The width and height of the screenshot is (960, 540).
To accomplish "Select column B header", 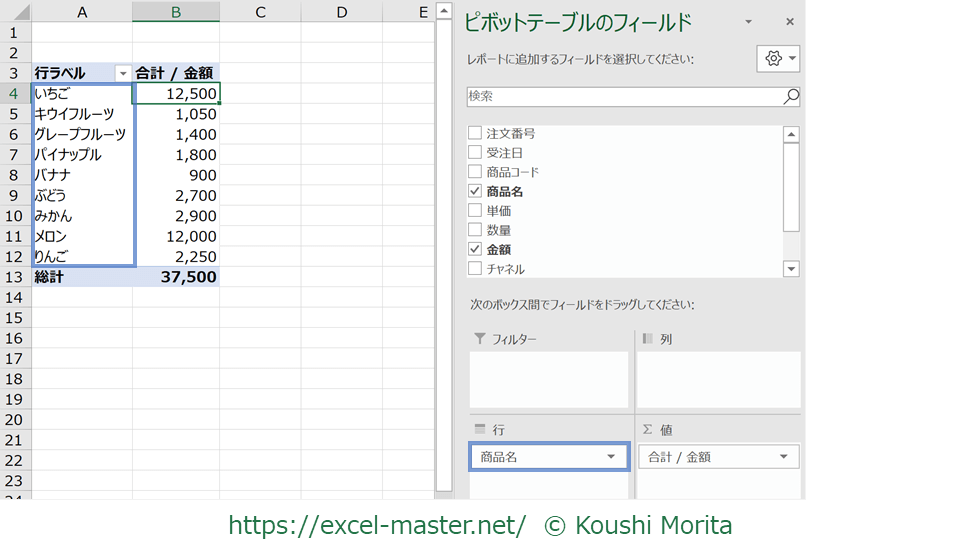I will (x=175, y=12).
